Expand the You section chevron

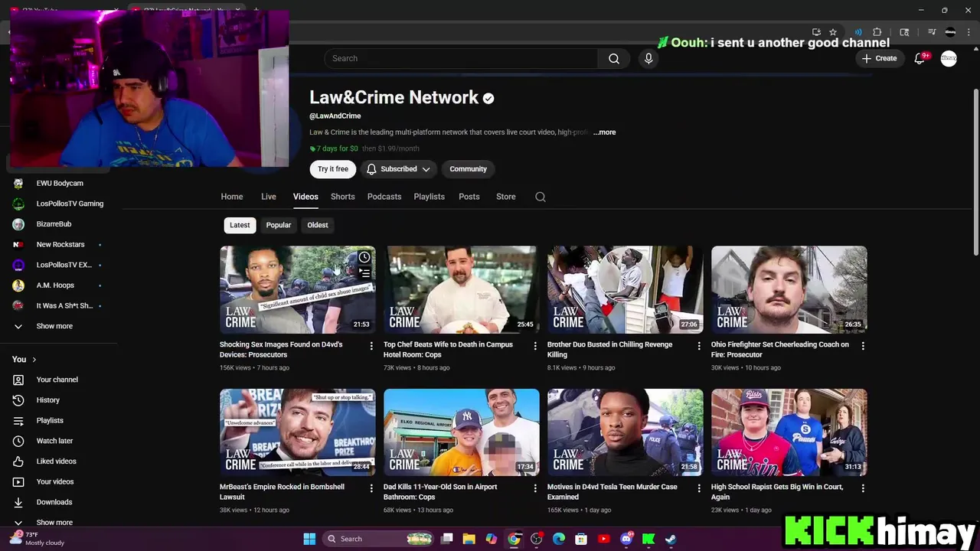tap(34, 360)
